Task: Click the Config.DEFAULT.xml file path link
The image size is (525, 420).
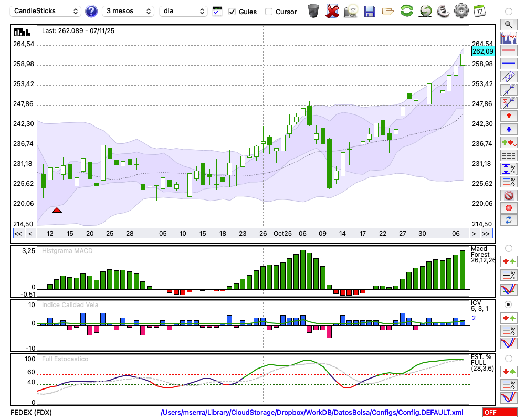Action: pos(312,412)
